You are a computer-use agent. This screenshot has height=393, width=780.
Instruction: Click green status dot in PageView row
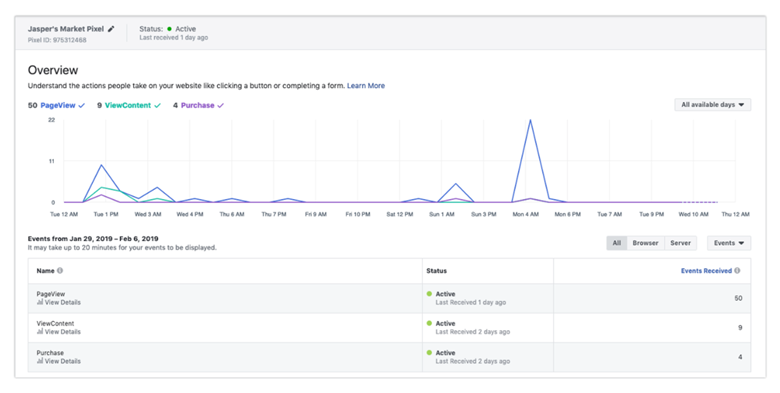429,294
